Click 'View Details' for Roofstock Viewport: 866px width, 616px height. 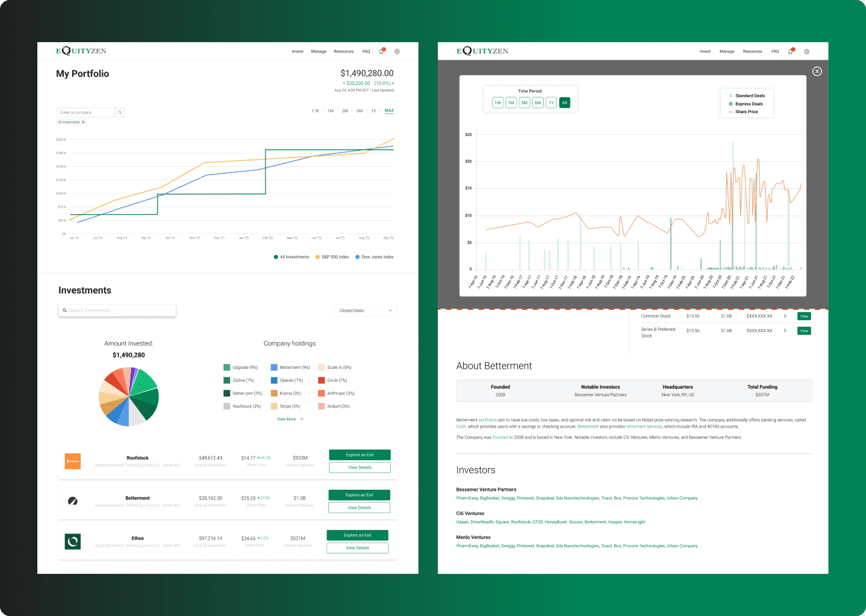pos(360,467)
